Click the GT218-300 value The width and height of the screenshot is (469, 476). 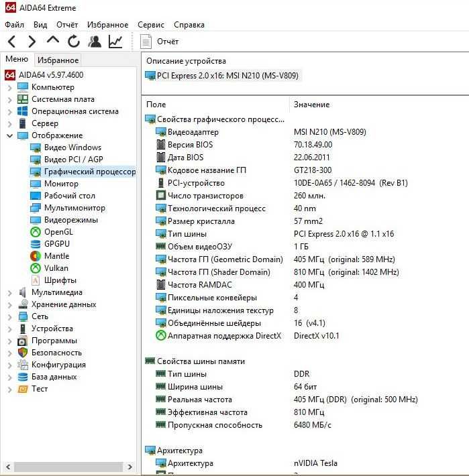pyautogui.click(x=313, y=170)
